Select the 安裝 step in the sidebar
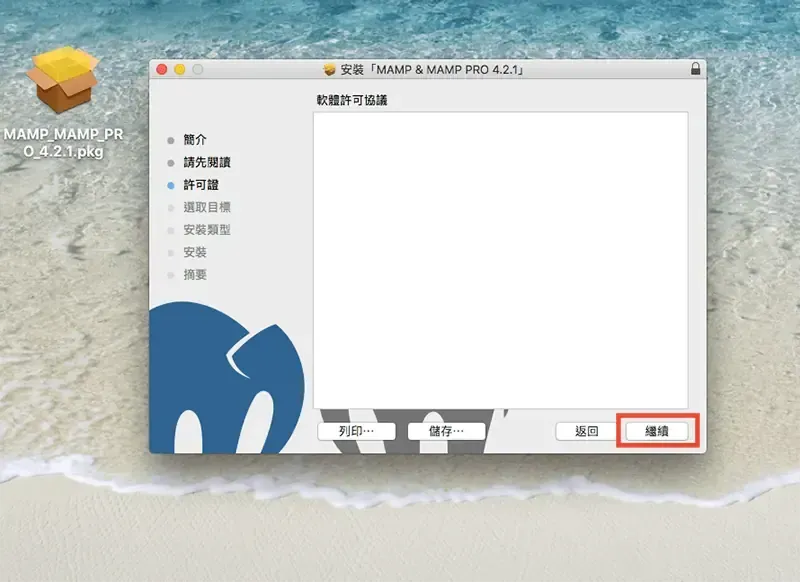 [x=195, y=252]
